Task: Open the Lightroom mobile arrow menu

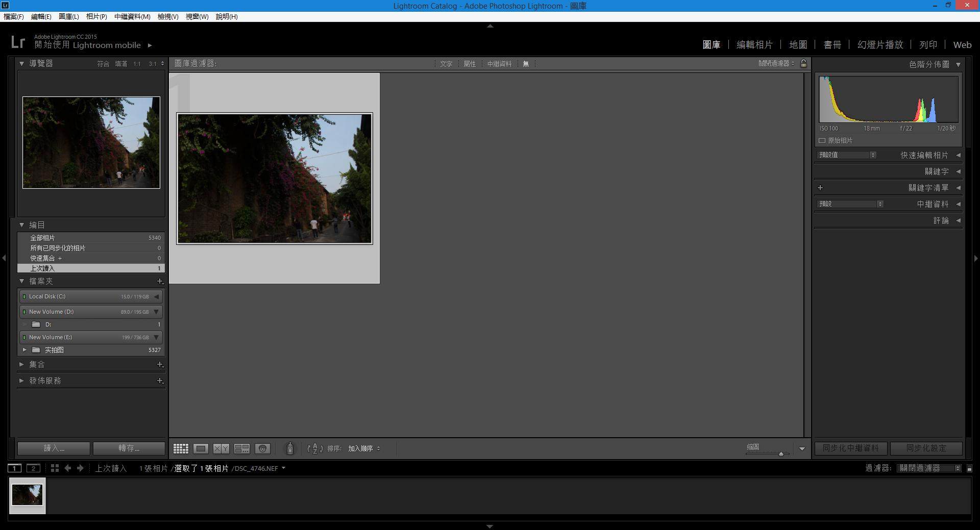Action: pyautogui.click(x=150, y=45)
